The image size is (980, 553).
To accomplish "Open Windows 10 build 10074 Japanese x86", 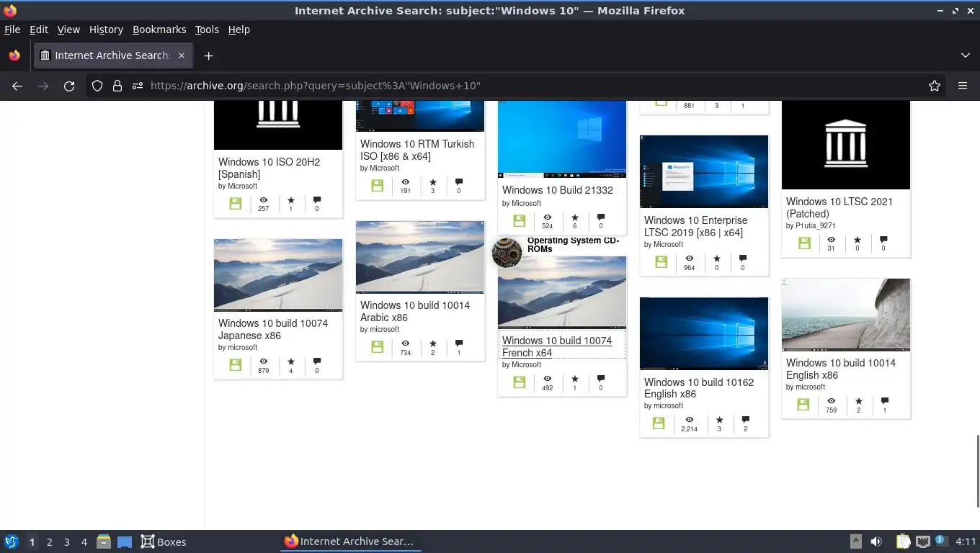I will tap(273, 329).
